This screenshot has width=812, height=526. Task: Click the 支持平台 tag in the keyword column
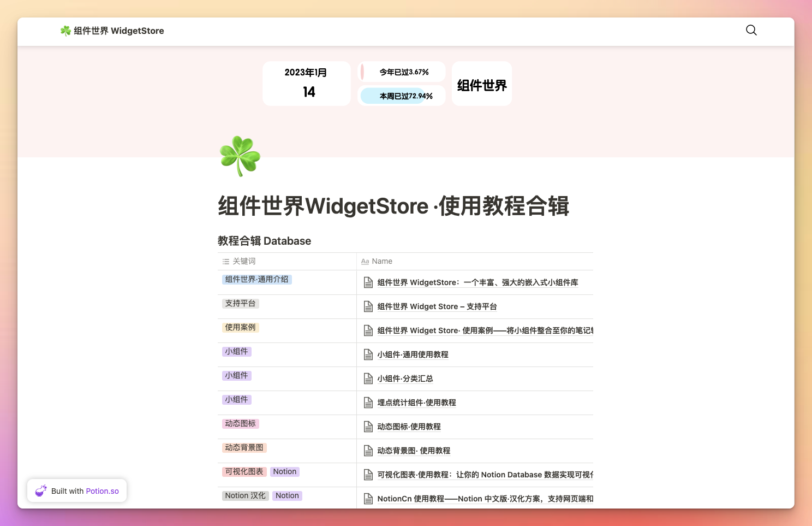coord(240,303)
